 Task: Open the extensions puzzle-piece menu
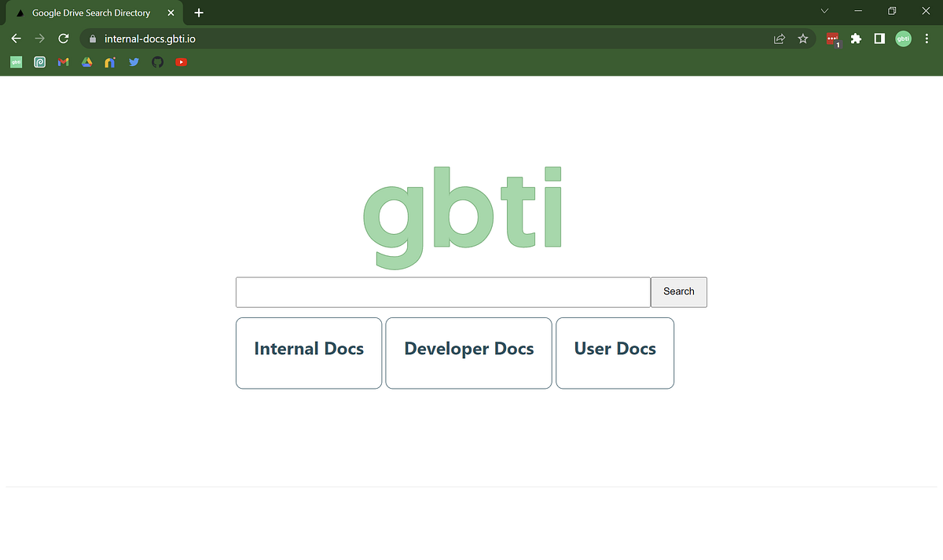(x=856, y=38)
